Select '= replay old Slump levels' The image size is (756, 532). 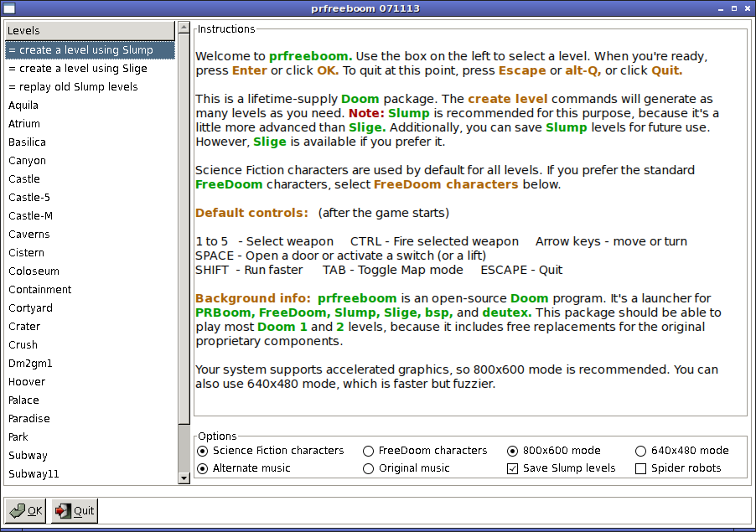91,87
